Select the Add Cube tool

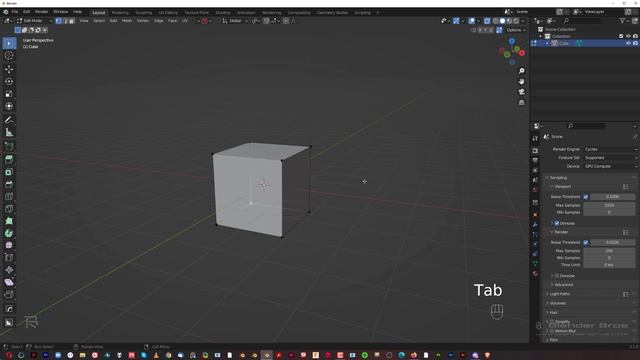[x=9, y=146]
